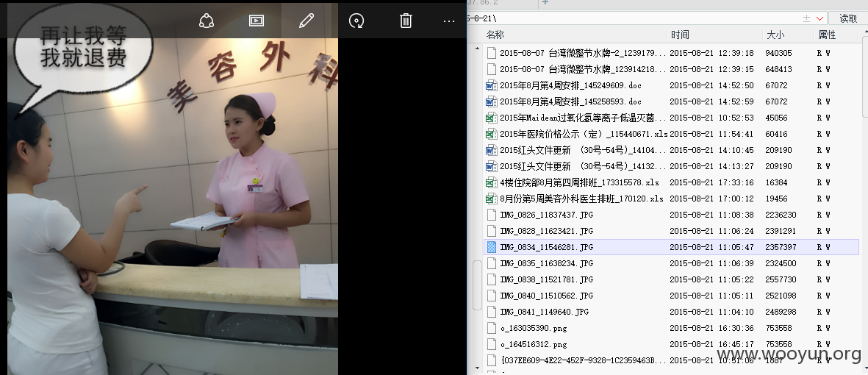
Task: Open Edit pencil tool in photo viewer
Action: (306, 21)
